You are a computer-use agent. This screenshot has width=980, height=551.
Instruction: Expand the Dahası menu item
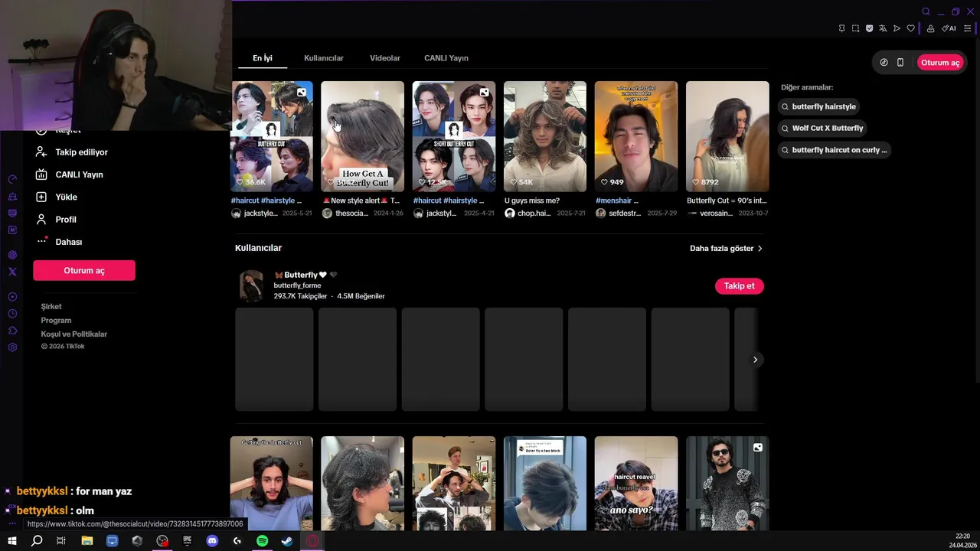60,242
